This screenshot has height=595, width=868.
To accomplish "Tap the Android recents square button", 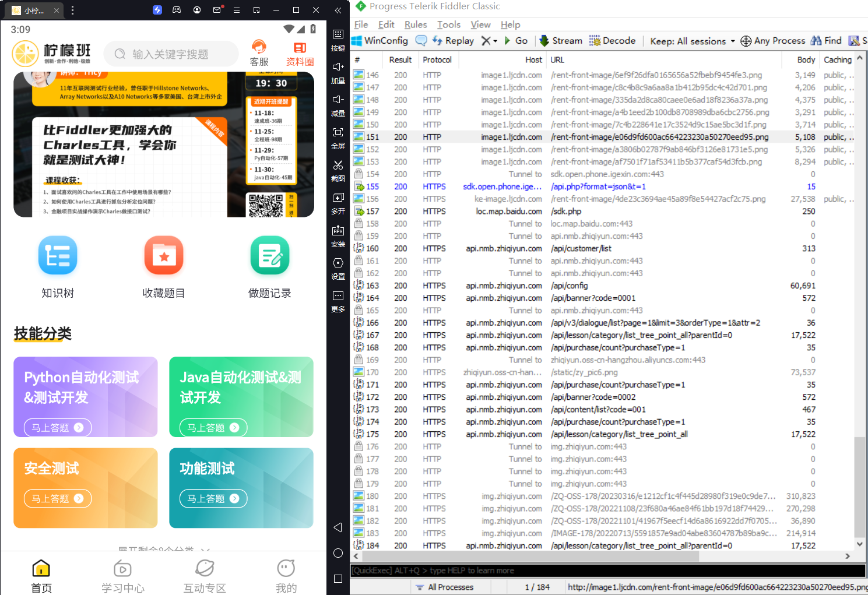I will [x=338, y=579].
